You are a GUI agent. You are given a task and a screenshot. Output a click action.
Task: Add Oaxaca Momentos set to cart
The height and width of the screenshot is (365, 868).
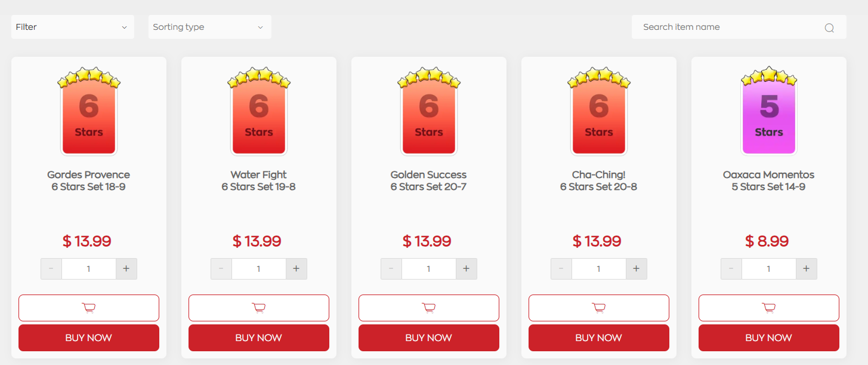pyautogui.click(x=768, y=308)
